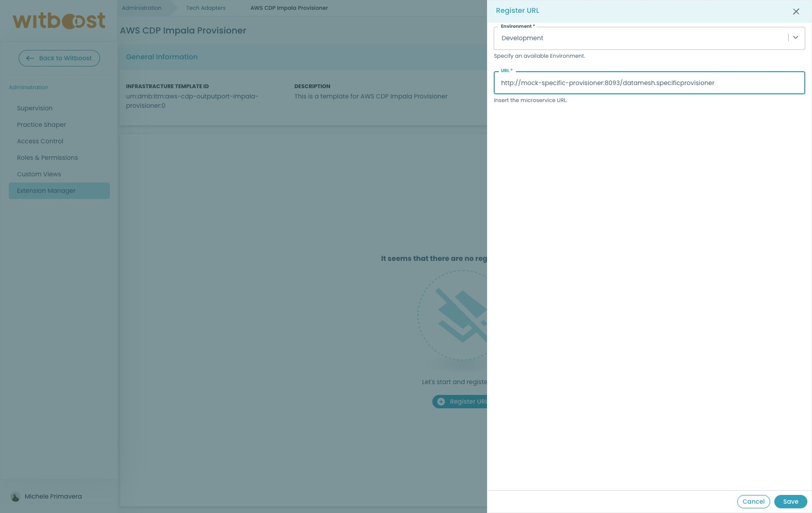Click the Michele Primavera avatar

15,497
